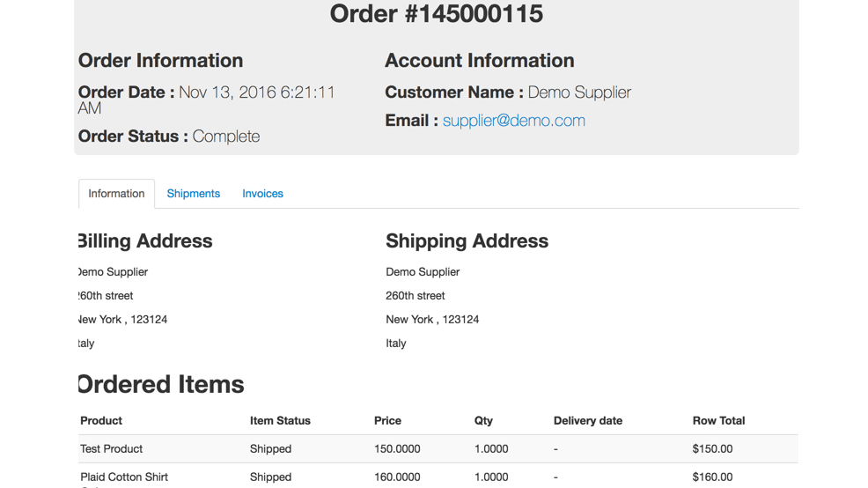Click the Price column header

[387, 421]
